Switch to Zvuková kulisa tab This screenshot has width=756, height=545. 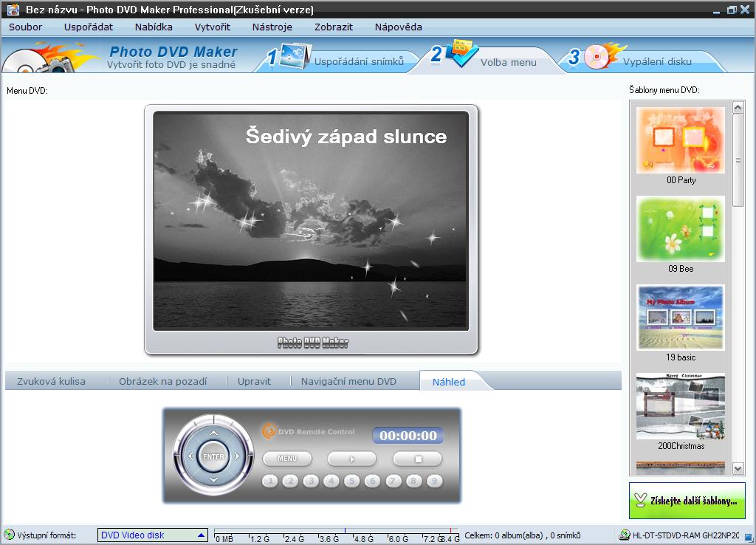51,381
